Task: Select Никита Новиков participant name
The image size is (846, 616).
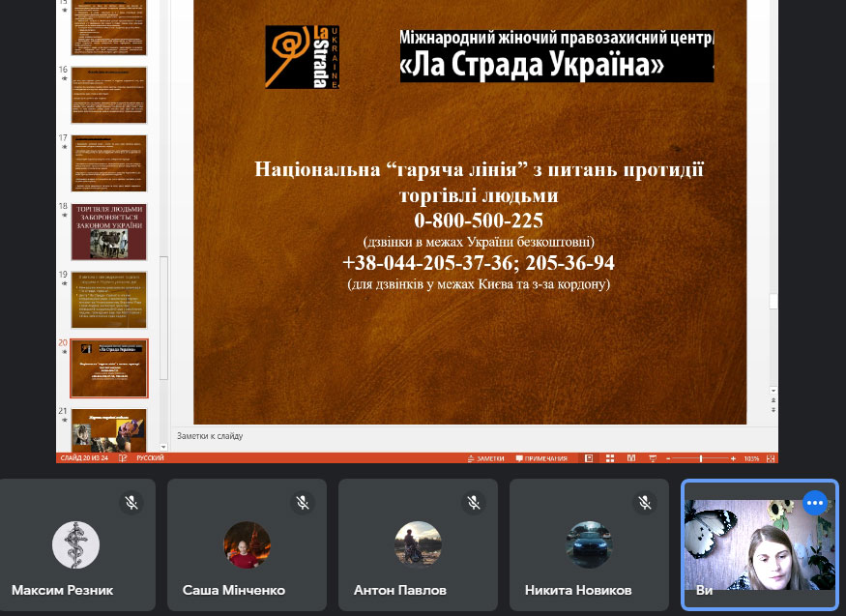Action: (578, 590)
